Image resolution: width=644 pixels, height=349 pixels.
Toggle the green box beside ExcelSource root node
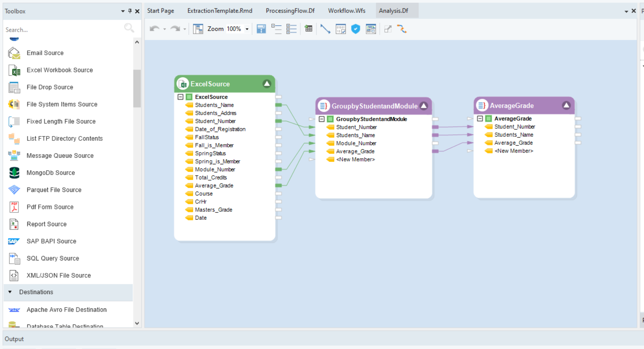(x=189, y=97)
